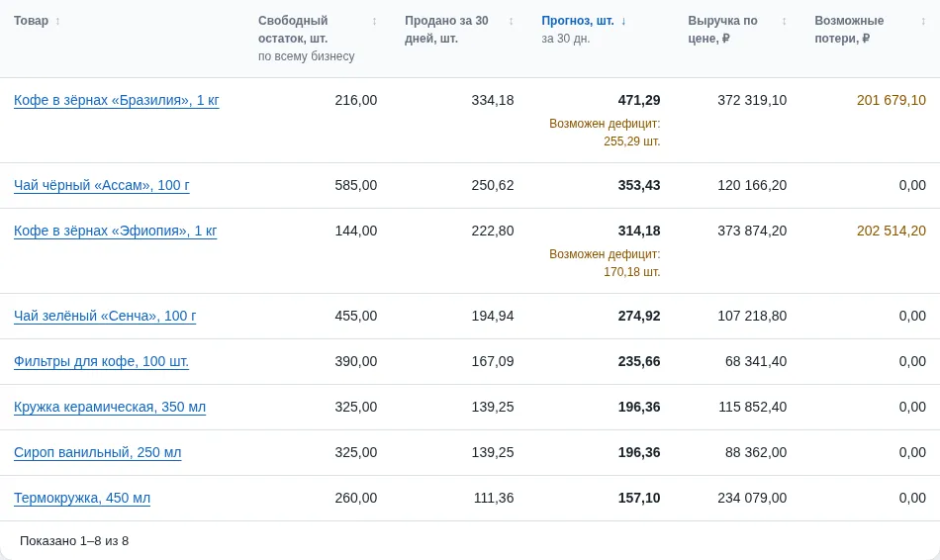
Task: Open Фильтры для кофе, 100 шт.
Action: (101, 361)
